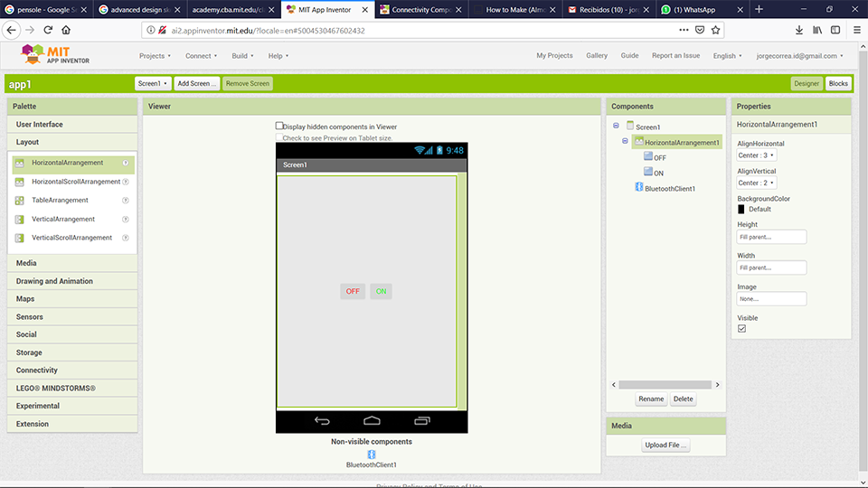Select the OFF button in viewer

coord(353,291)
